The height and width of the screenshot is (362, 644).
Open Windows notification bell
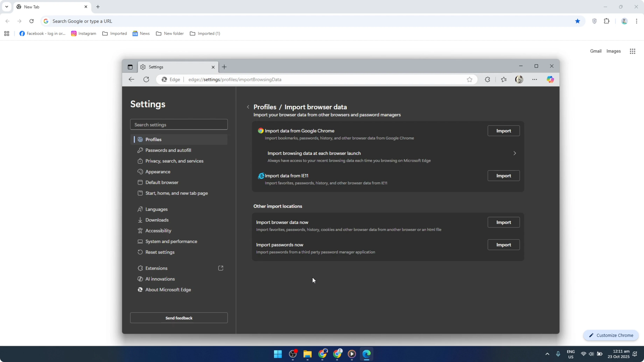(635, 354)
